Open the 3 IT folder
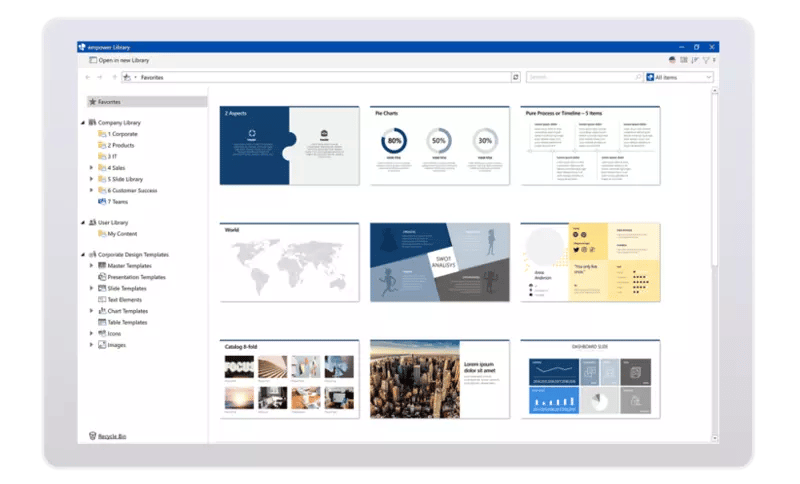Viewport: 800px width, 484px height. pos(108,156)
